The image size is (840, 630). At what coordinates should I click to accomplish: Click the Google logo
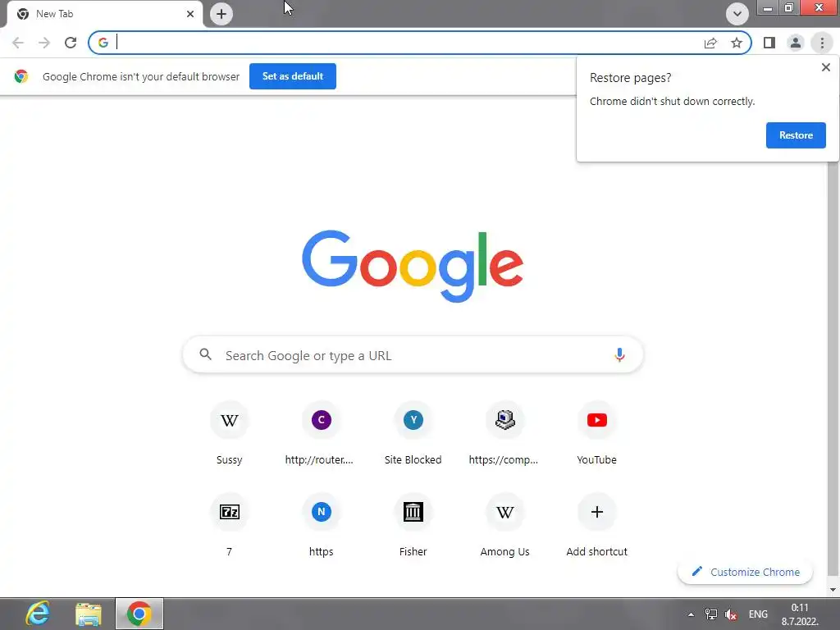413,266
